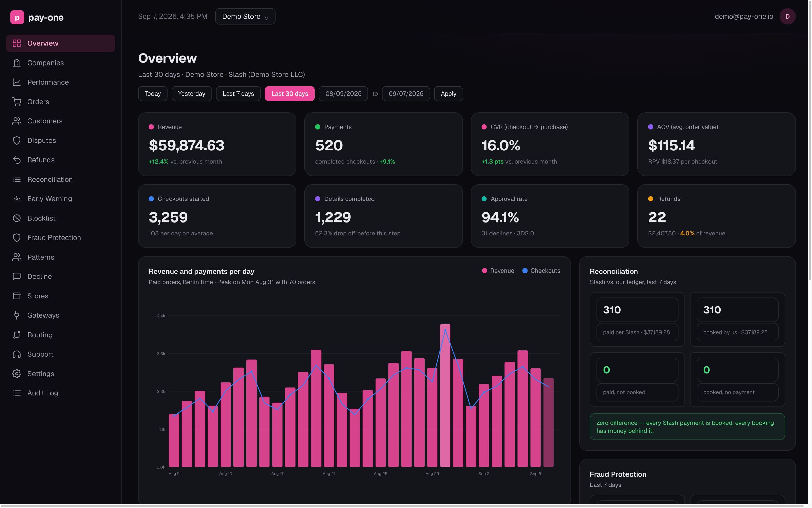Select the Yesterday date filter
The height and width of the screenshot is (508, 812).
[x=192, y=94]
